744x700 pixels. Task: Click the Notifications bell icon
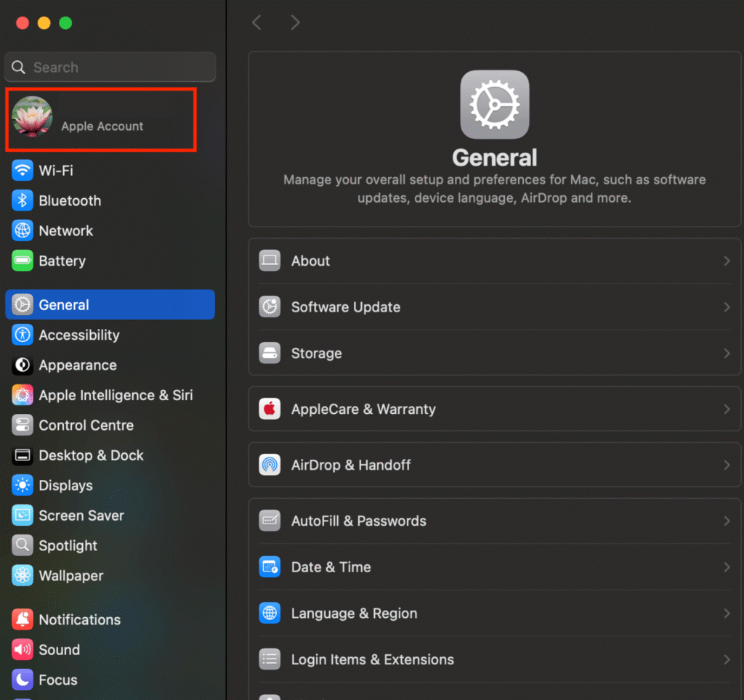23,620
